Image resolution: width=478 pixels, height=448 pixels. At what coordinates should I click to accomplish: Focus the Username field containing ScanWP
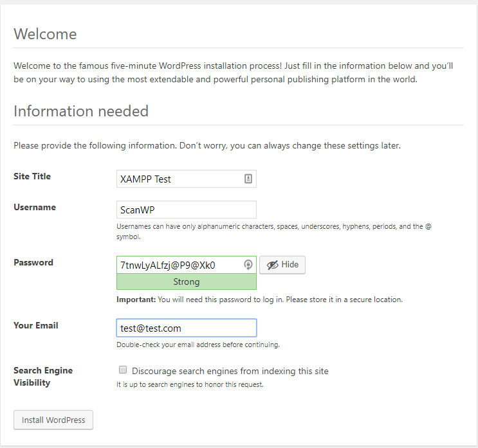(x=187, y=210)
